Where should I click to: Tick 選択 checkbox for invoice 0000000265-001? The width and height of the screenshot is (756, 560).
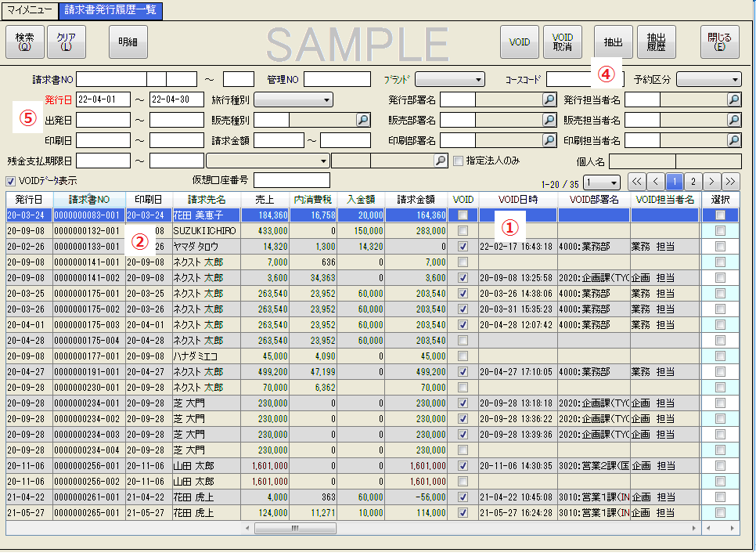click(720, 513)
